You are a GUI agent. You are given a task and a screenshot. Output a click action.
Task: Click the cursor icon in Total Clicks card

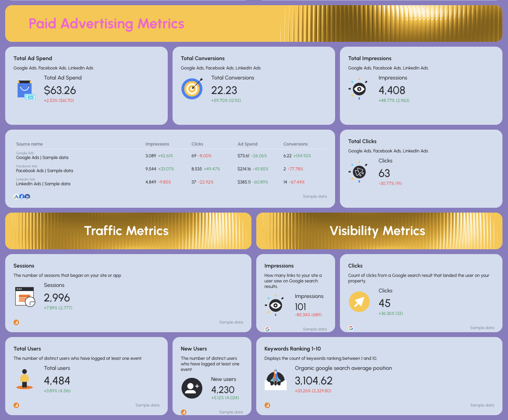(359, 172)
